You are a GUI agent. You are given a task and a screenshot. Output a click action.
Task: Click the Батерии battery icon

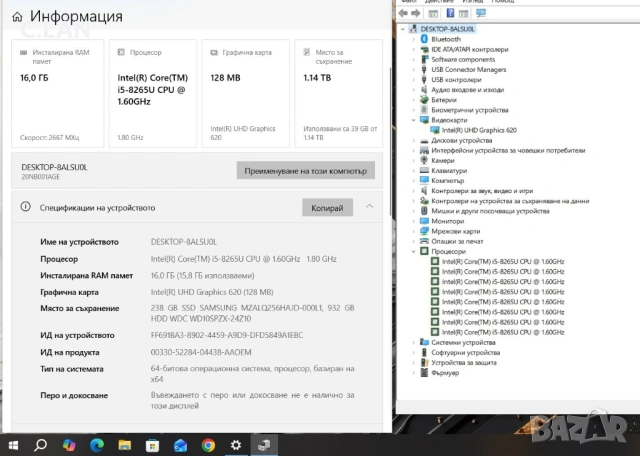point(424,100)
